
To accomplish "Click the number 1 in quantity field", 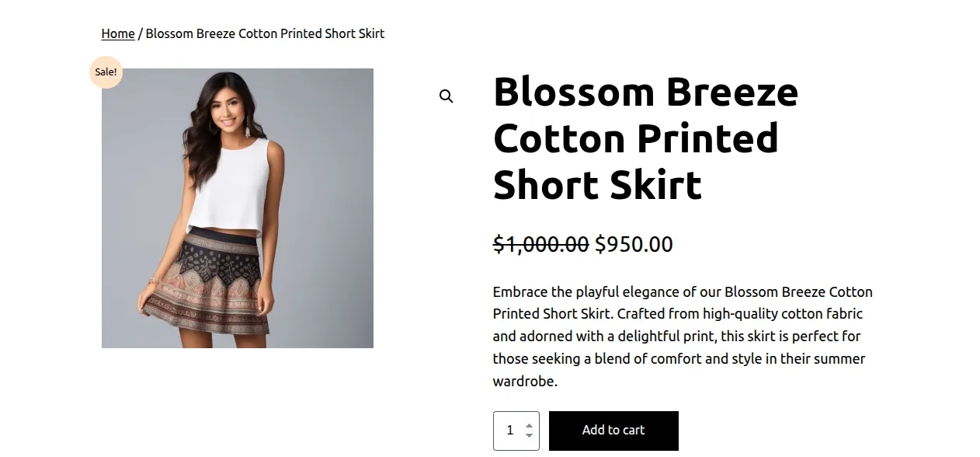I will 510,430.
